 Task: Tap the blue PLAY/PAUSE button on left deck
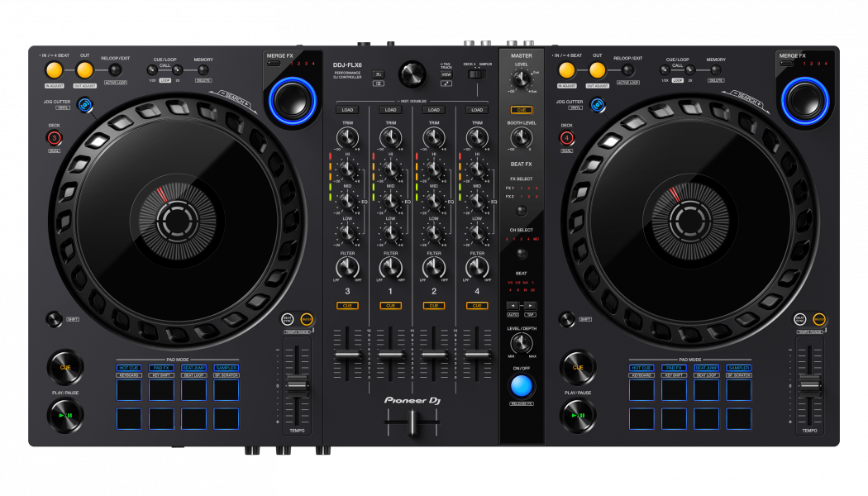(x=64, y=415)
